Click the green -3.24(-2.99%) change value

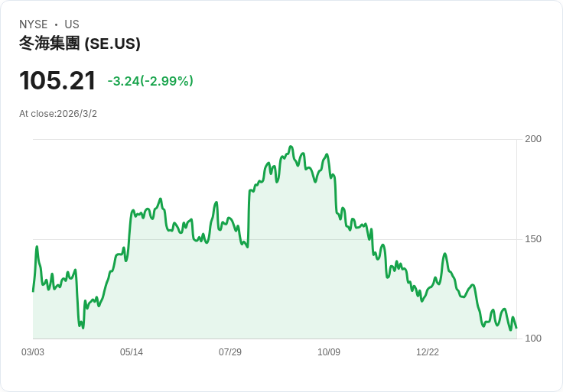(x=150, y=81)
